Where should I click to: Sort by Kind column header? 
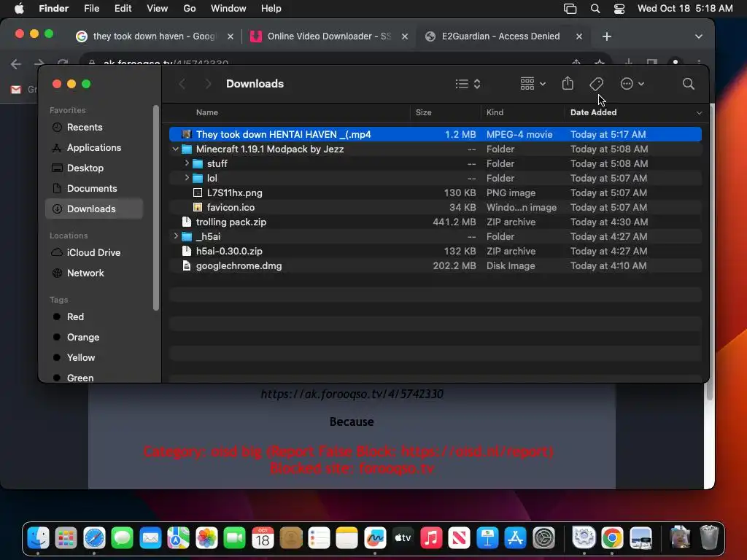point(495,112)
